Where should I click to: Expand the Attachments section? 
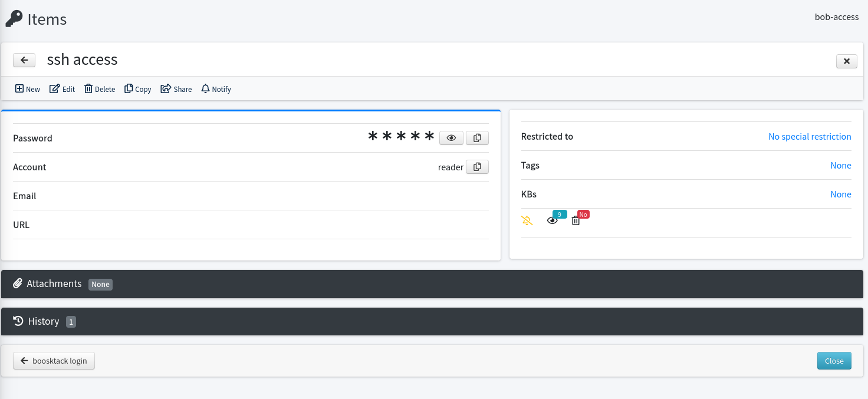point(54,284)
